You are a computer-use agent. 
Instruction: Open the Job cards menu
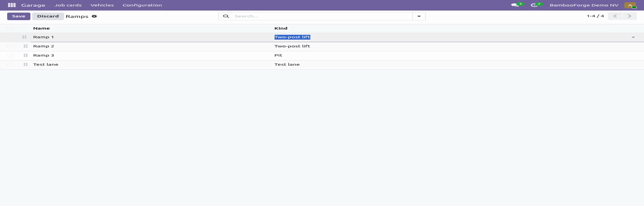(68, 5)
